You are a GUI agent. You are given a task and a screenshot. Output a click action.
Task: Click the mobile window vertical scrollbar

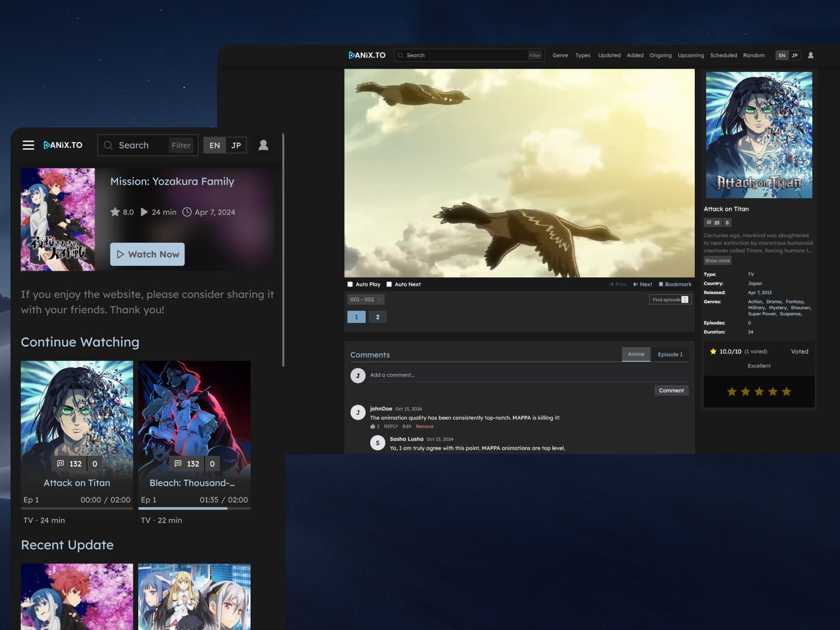(283, 249)
